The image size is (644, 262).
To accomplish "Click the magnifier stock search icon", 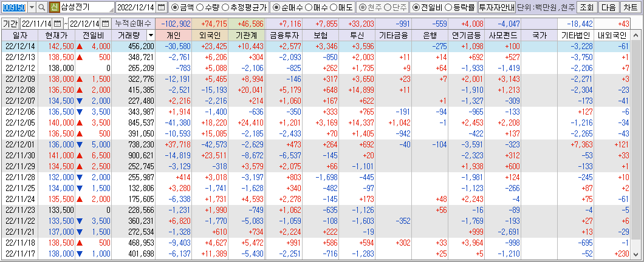I will 42,7.
